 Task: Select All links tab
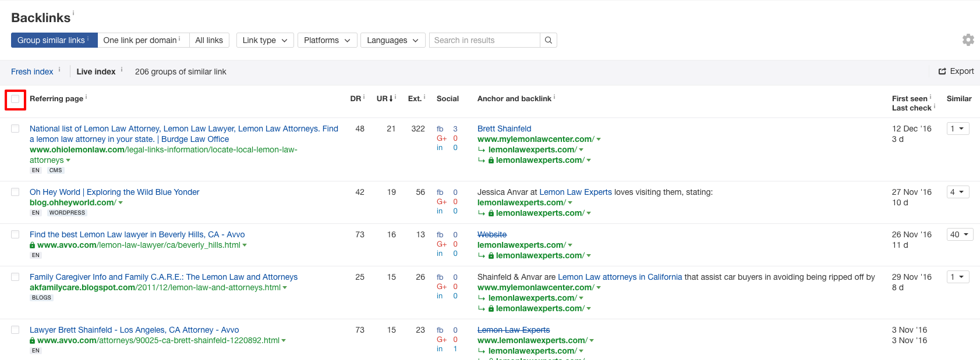coord(209,40)
